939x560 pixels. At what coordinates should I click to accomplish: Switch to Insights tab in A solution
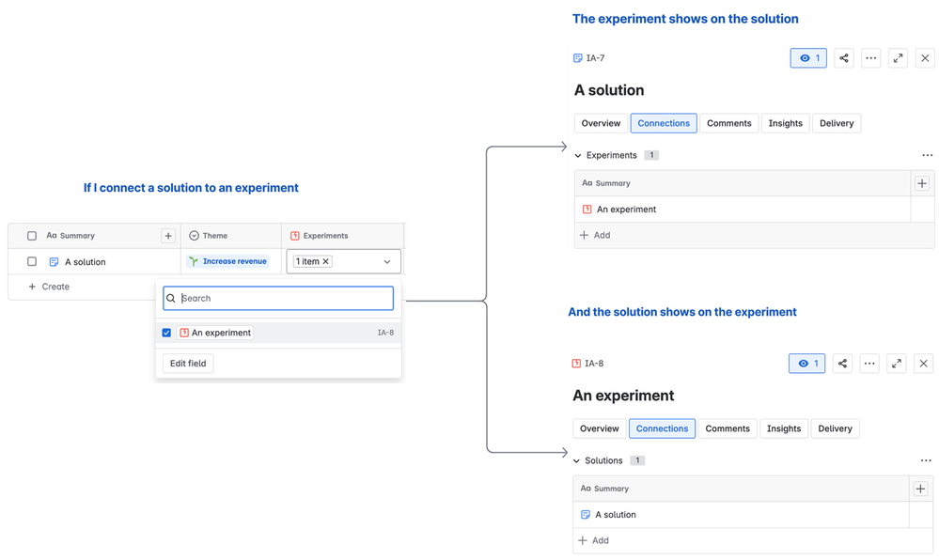(x=785, y=123)
